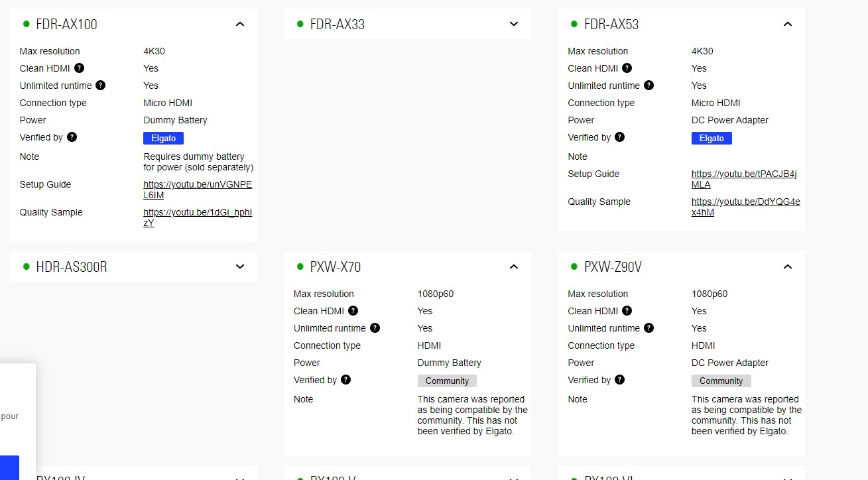The width and height of the screenshot is (868, 480).
Task: Click Unlimited runtime help icon under FDR-AX53
Action: click(x=649, y=86)
